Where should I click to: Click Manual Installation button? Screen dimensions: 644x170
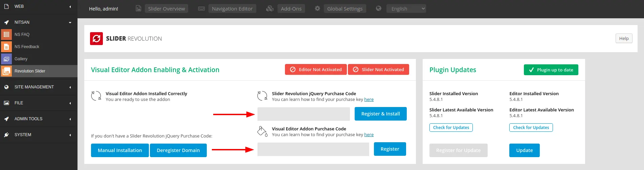point(120,150)
